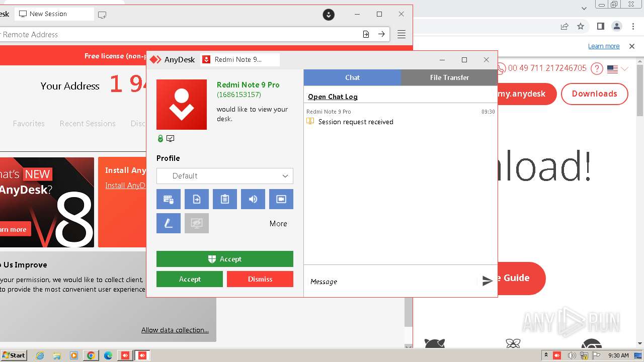Open the browser profile avatar icon
This screenshot has height=362, width=644.
click(616, 26)
